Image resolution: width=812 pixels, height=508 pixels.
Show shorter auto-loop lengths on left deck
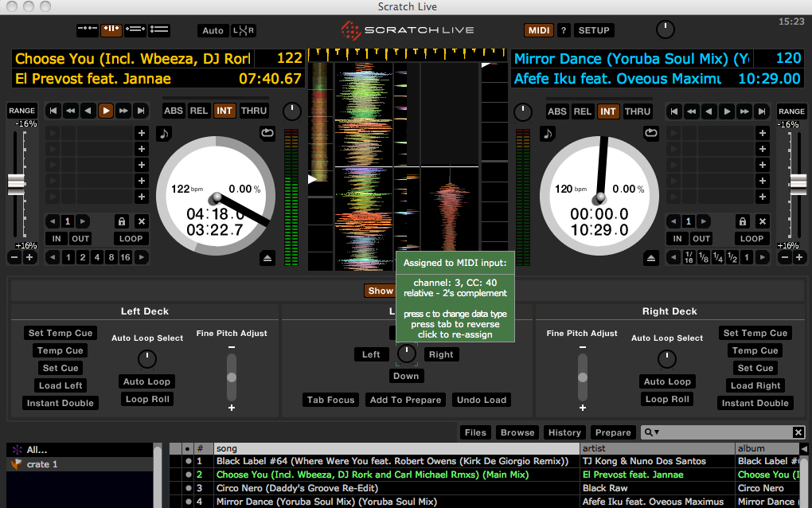point(53,257)
